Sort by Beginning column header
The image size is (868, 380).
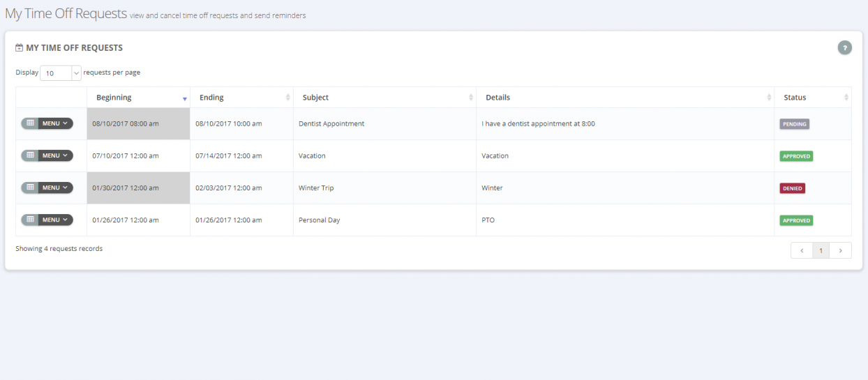138,98
